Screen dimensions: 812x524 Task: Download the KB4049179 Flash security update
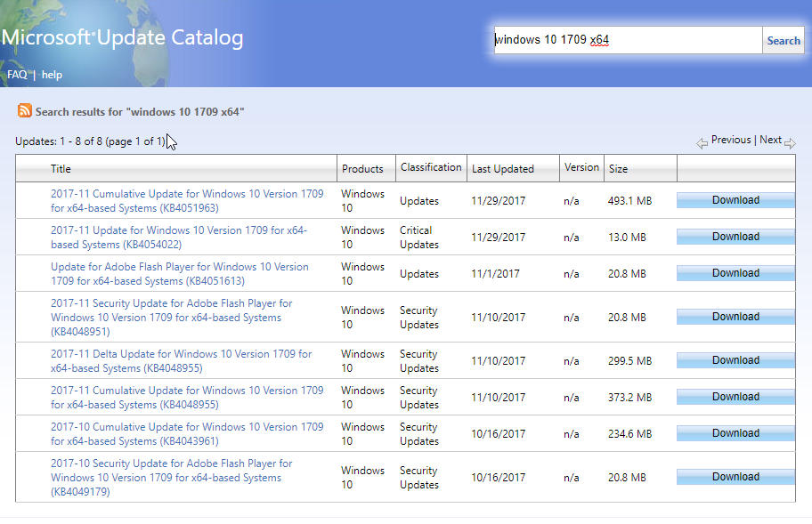(x=735, y=477)
